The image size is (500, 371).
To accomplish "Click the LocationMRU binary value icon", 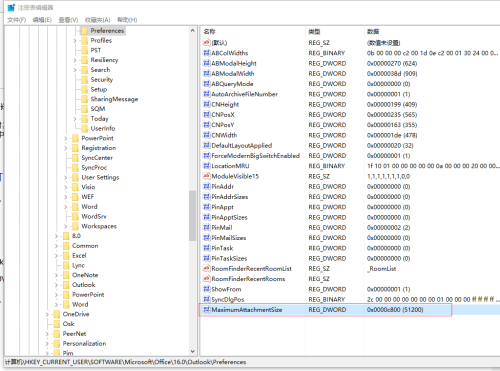I will 207,166.
